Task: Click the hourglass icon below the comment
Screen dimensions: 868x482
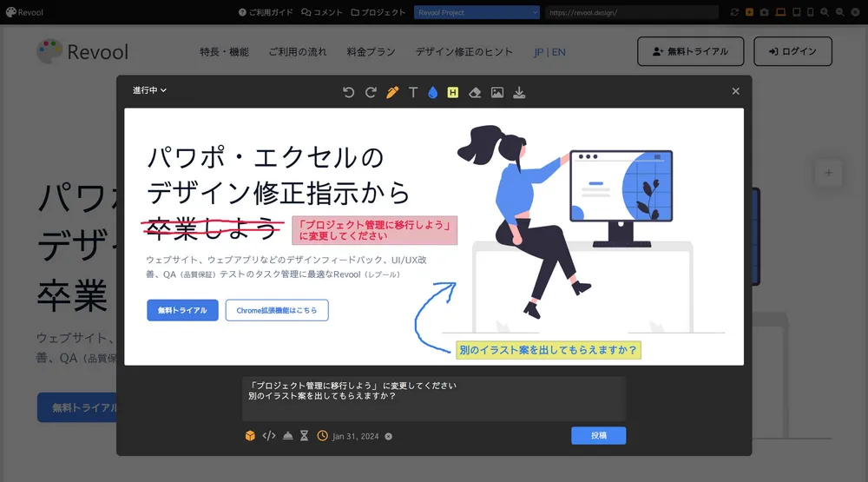Action: click(x=304, y=436)
